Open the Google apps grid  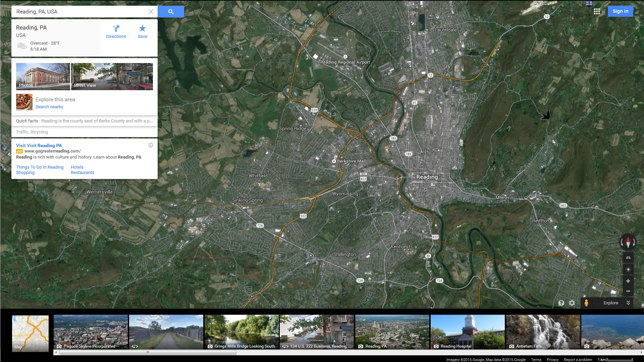point(597,11)
